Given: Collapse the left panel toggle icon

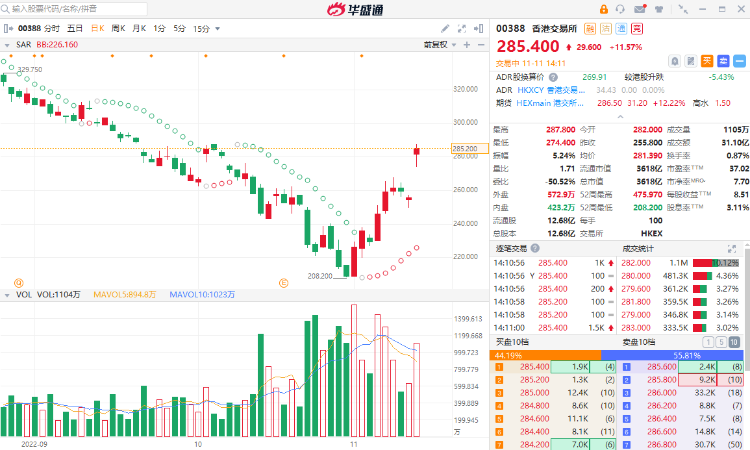Looking at the screenshot, I should click(x=8, y=29).
